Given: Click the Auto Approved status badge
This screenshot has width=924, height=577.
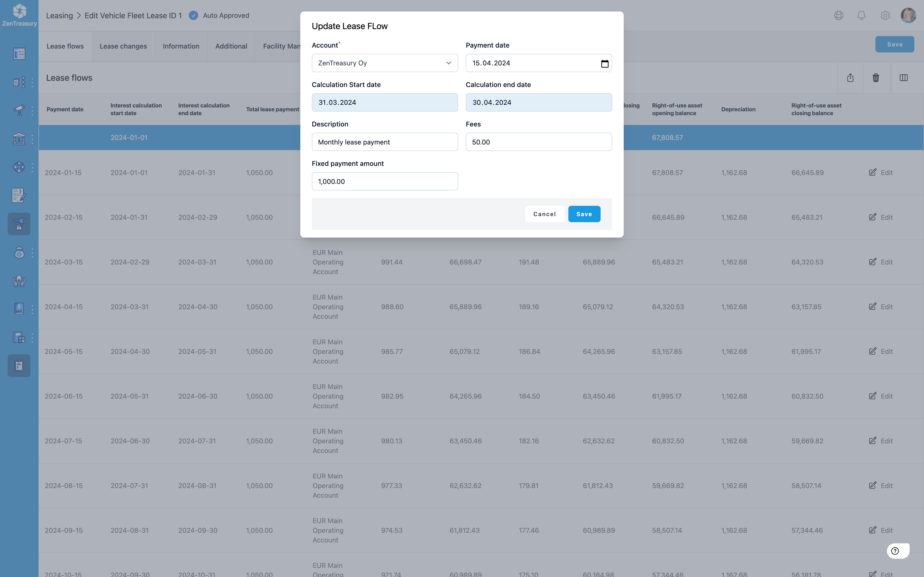Looking at the screenshot, I should pyautogui.click(x=219, y=15).
